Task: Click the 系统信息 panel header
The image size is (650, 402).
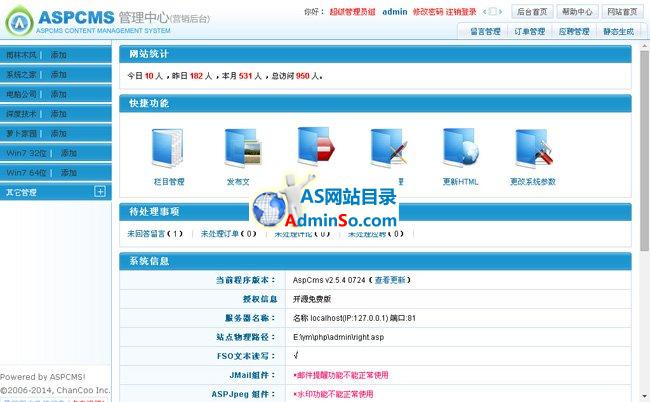Action: click(x=375, y=261)
